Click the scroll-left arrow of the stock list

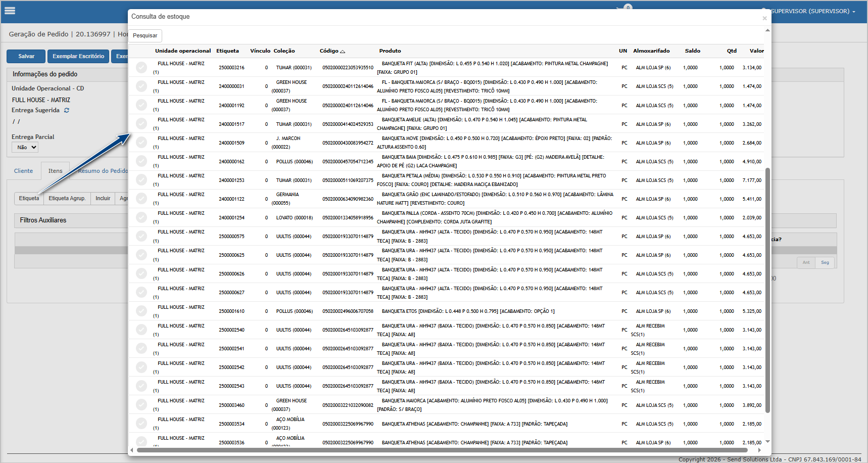click(x=132, y=450)
